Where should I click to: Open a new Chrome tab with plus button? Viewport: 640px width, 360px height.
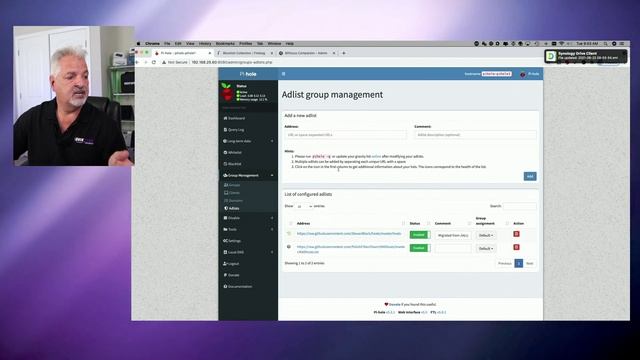(344, 53)
